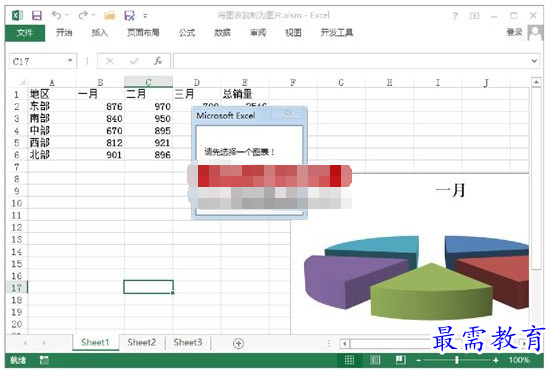Switch to Page Break Preview icon
The image size is (554, 370).
click(401, 360)
